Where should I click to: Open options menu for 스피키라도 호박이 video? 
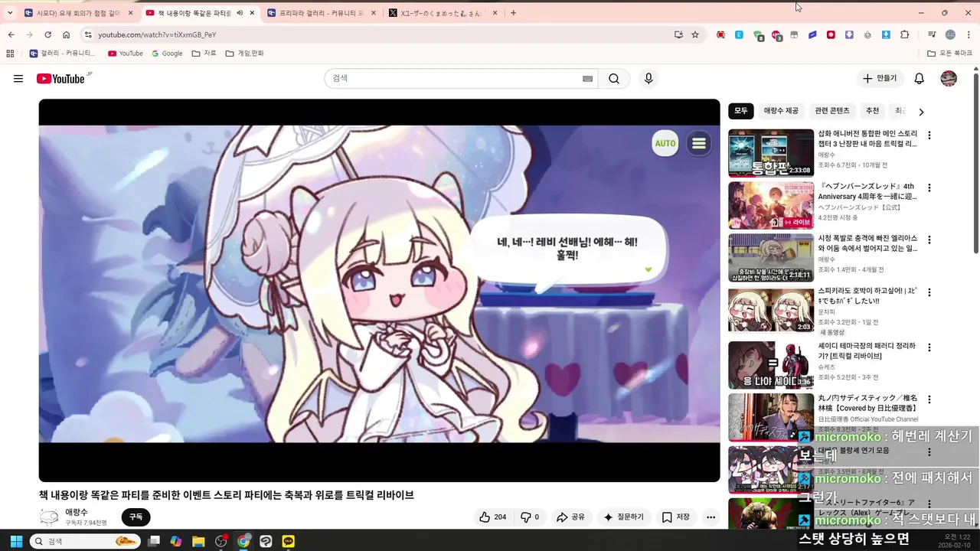(929, 292)
